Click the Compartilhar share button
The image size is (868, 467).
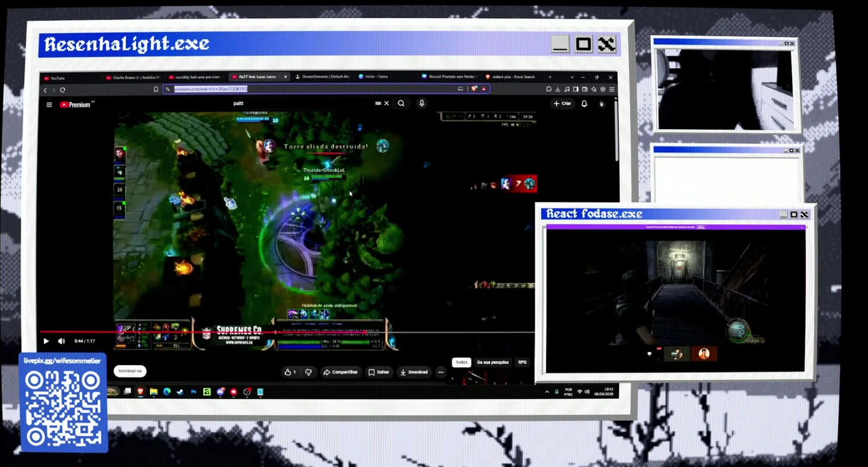tap(340, 372)
